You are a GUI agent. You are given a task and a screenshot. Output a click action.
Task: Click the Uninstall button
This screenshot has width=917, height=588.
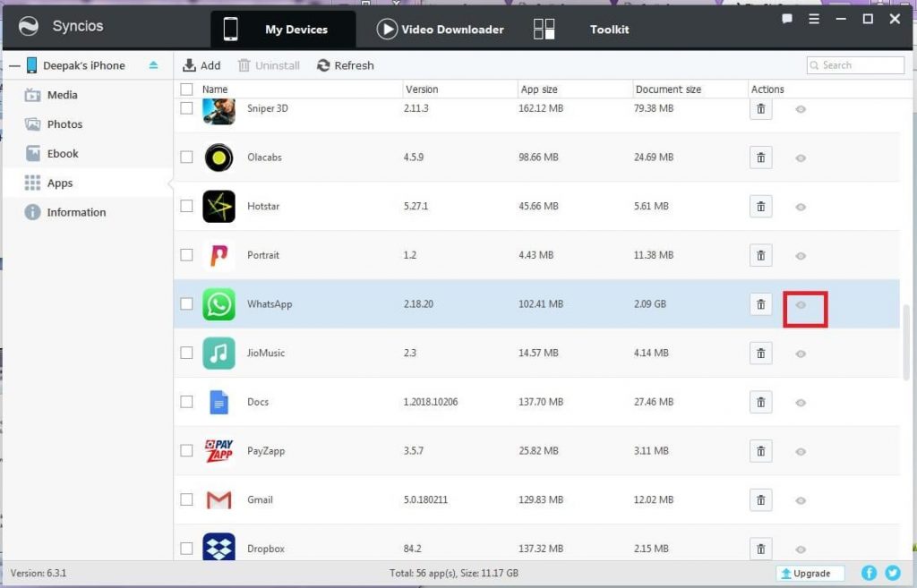(x=269, y=65)
